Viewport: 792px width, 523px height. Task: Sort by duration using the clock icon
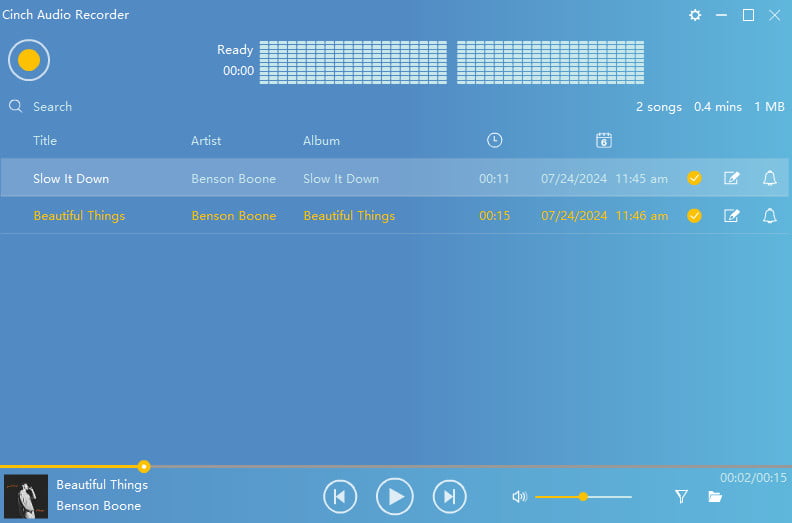494,140
